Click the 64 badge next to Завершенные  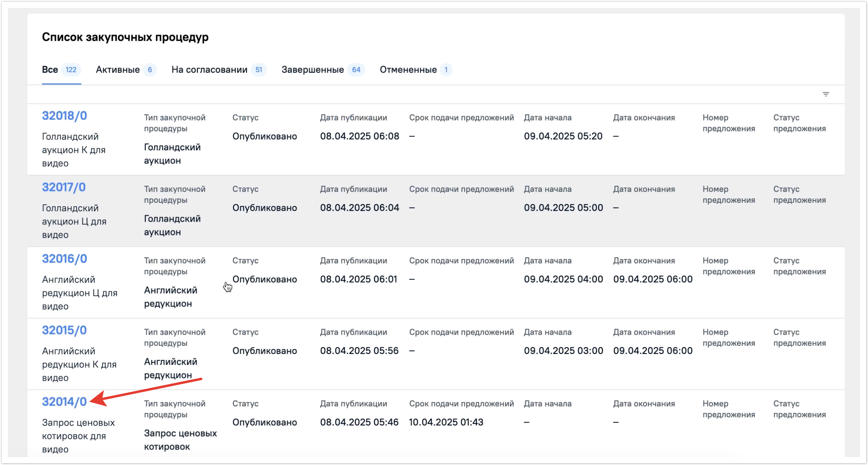click(356, 70)
